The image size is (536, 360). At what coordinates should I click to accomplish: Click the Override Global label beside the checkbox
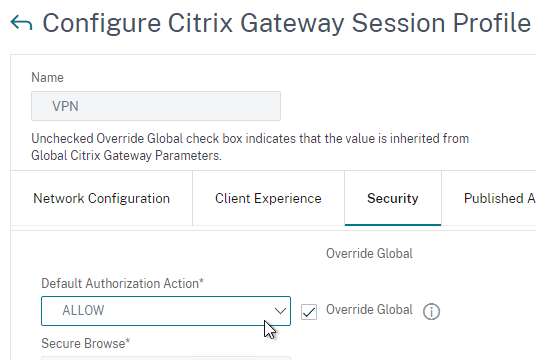[x=369, y=310]
